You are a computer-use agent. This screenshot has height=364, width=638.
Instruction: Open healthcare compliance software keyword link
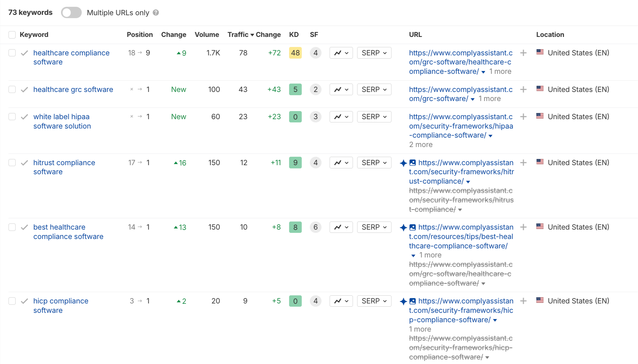coord(71,57)
